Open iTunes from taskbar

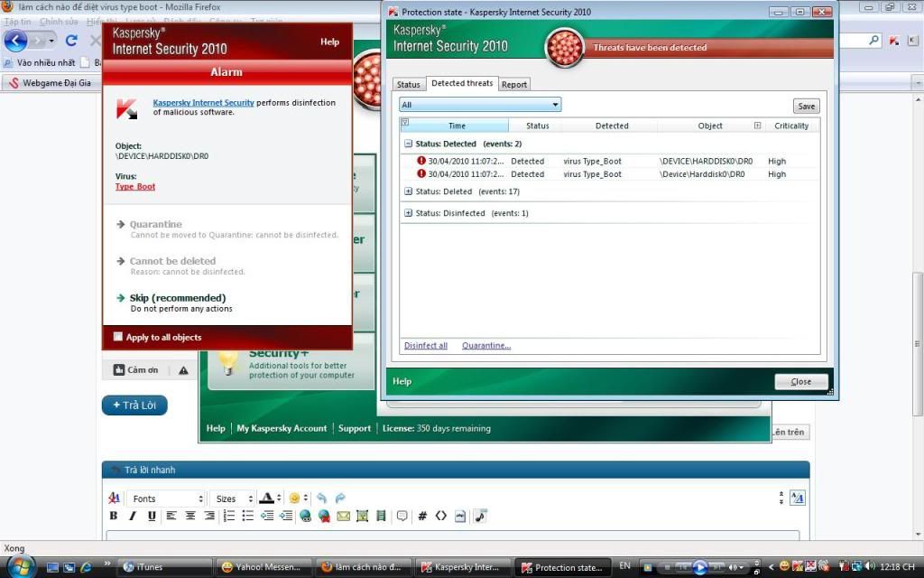coord(164,567)
